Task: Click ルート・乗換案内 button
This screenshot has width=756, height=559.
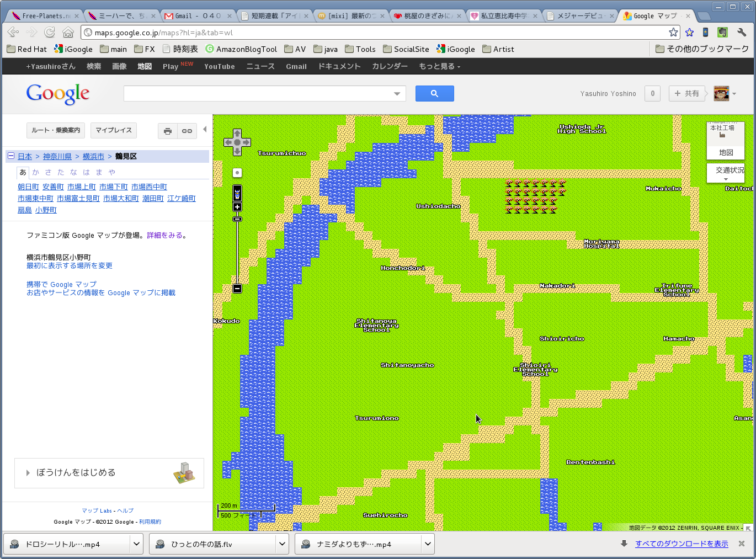Action: [56, 131]
